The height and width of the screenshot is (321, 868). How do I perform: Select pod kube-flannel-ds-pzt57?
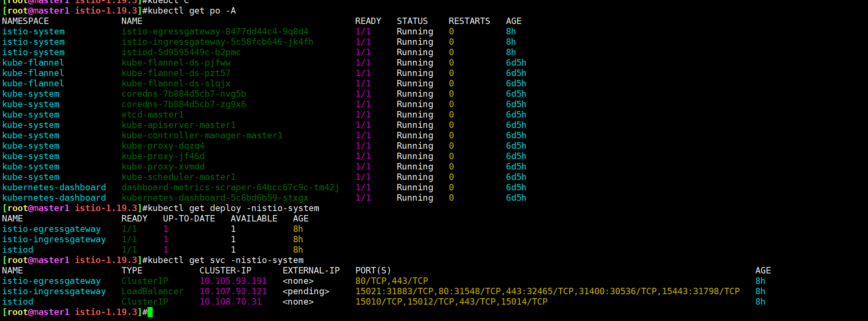coord(176,73)
